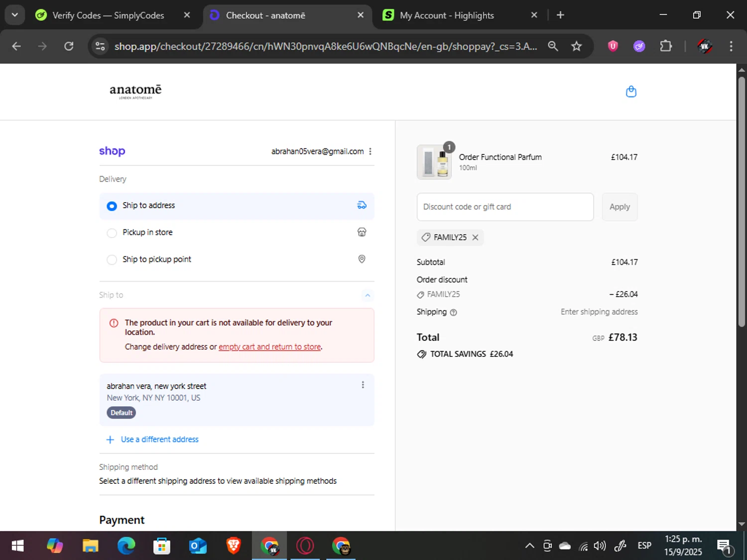Open the Chrome profile avatar
Viewport: 747px width, 560px height.
click(704, 46)
